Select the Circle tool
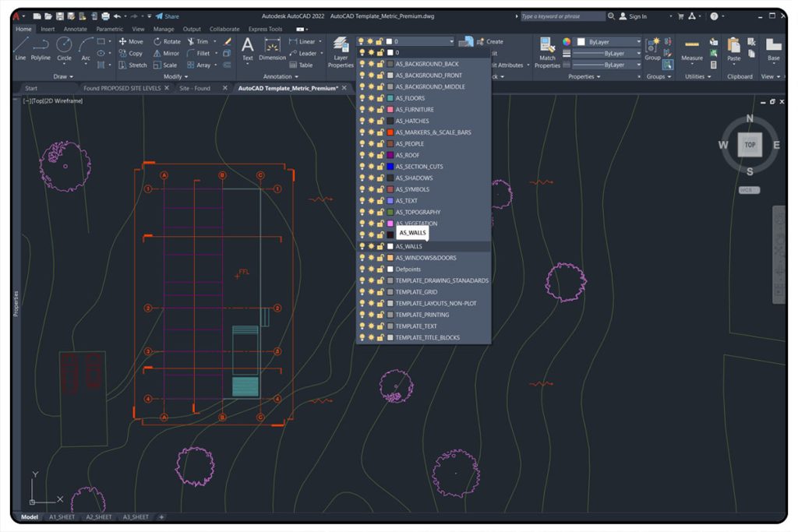This screenshot has height=532, width=798. (x=64, y=49)
